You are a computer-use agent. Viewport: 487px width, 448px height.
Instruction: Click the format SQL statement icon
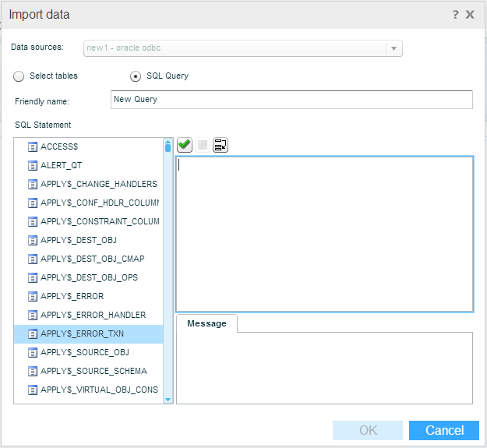(221, 145)
